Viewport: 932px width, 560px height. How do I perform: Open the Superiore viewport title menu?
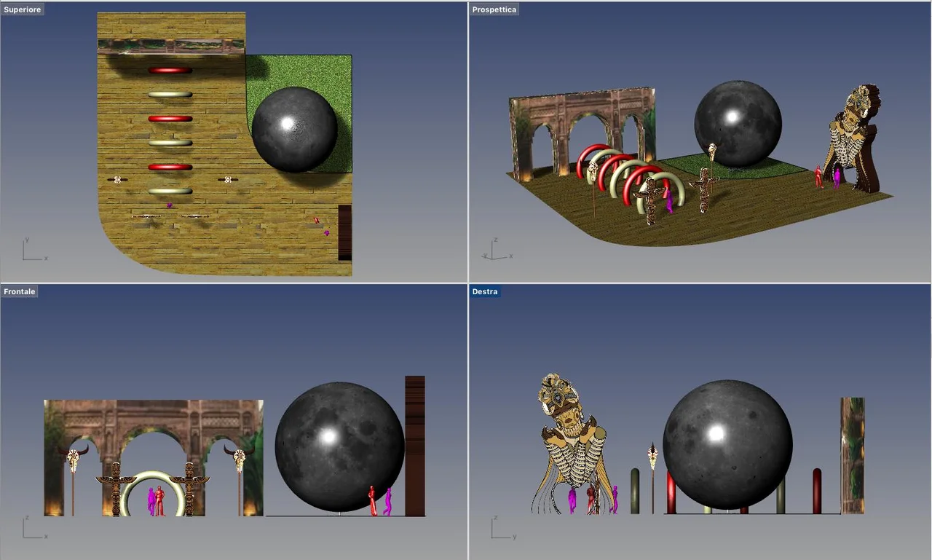click(x=22, y=9)
